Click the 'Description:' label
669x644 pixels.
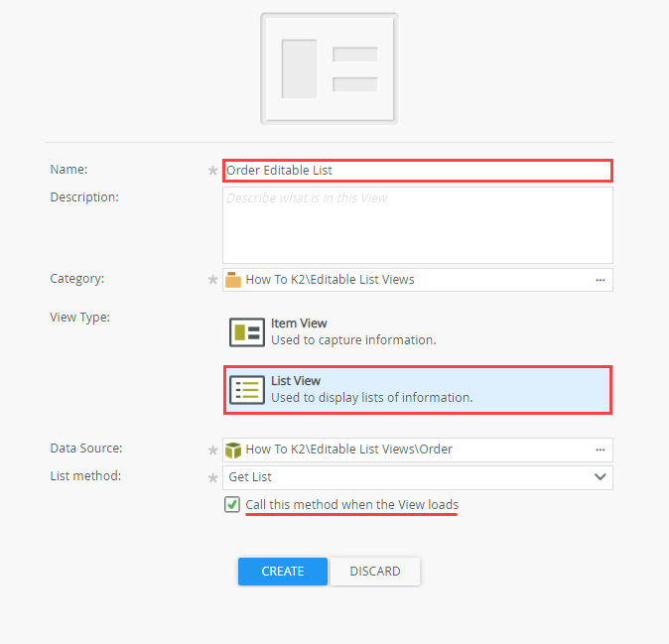pyautogui.click(x=84, y=197)
